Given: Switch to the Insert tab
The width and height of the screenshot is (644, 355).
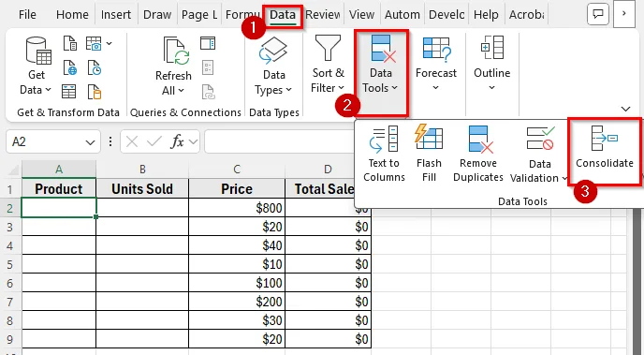Looking at the screenshot, I should [116, 15].
